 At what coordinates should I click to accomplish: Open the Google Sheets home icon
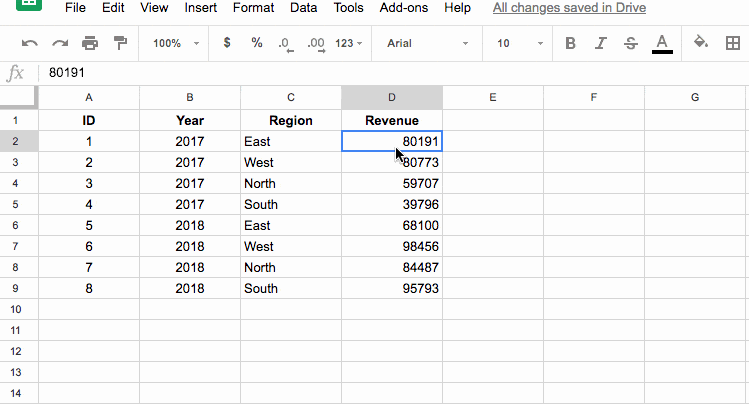[29, 5]
